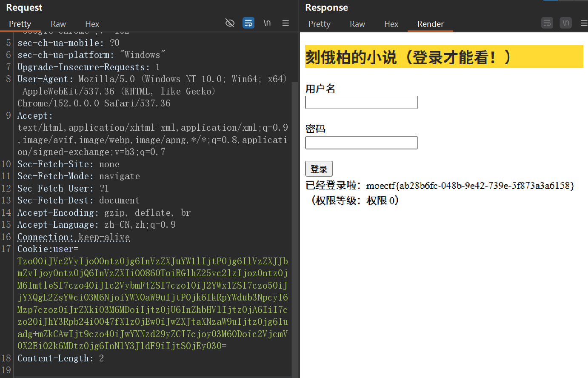Switch Request view to Hex tab
The height and width of the screenshot is (378, 588).
[x=92, y=24]
